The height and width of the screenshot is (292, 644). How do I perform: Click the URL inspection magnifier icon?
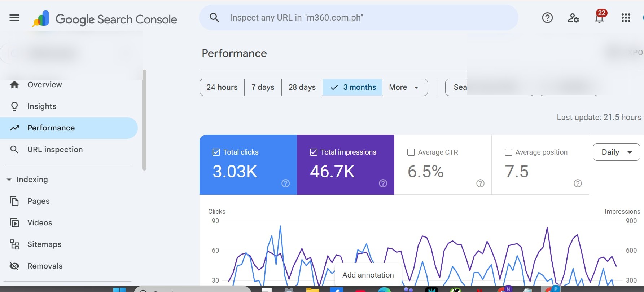(x=14, y=150)
